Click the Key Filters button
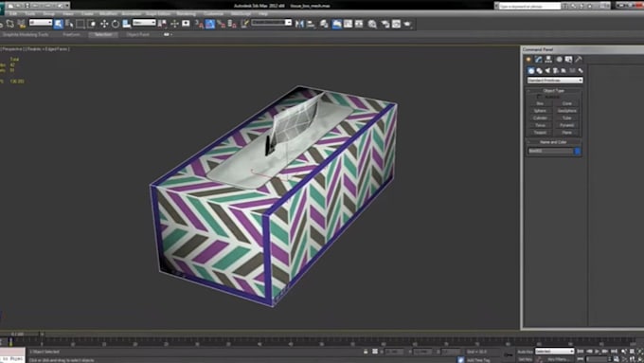Image resolution: width=644 pixels, height=363 pixels. tap(559, 359)
